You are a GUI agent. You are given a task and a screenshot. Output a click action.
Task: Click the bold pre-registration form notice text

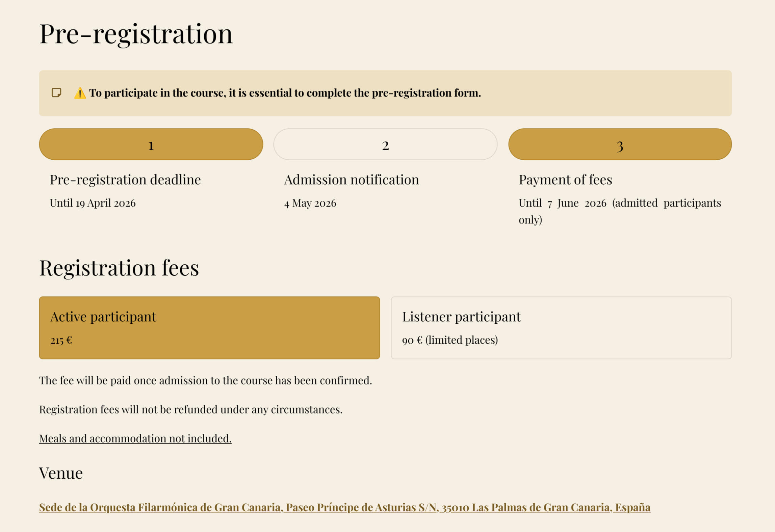[285, 93]
